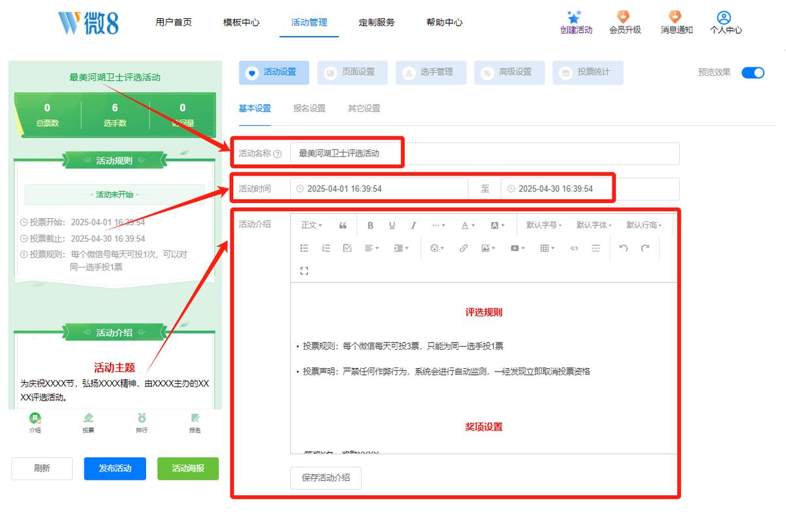Image resolution: width=786 pixels, height=532 pixels.
Task: Open 活动管理 in the navigation
Action: click(309, 22)
